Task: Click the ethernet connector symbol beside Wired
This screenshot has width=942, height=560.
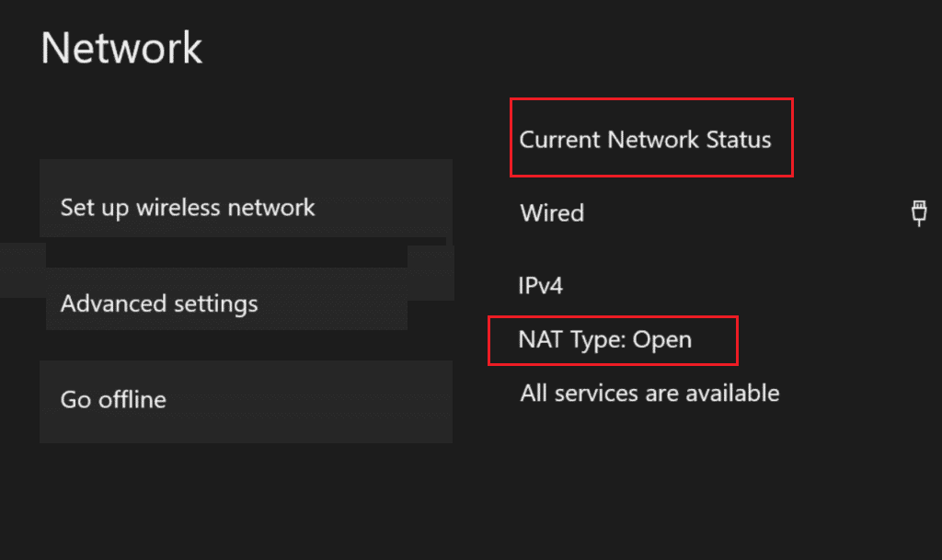Action: [918, 213]
